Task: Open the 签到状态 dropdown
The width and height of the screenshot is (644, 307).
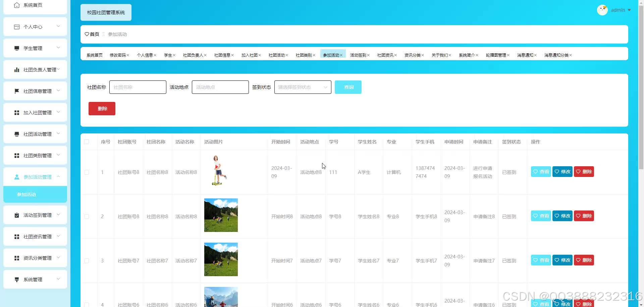Action: tap(303, 87)
